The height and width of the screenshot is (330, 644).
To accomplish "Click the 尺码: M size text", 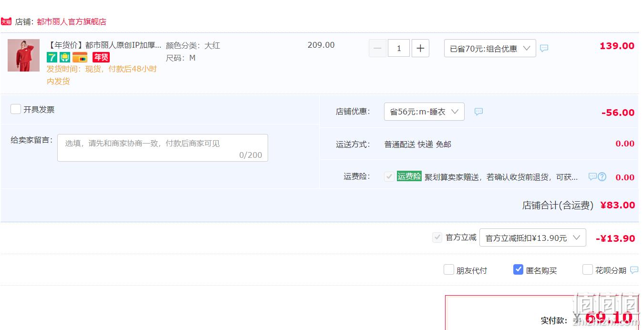I will click(x=181, y=58).
